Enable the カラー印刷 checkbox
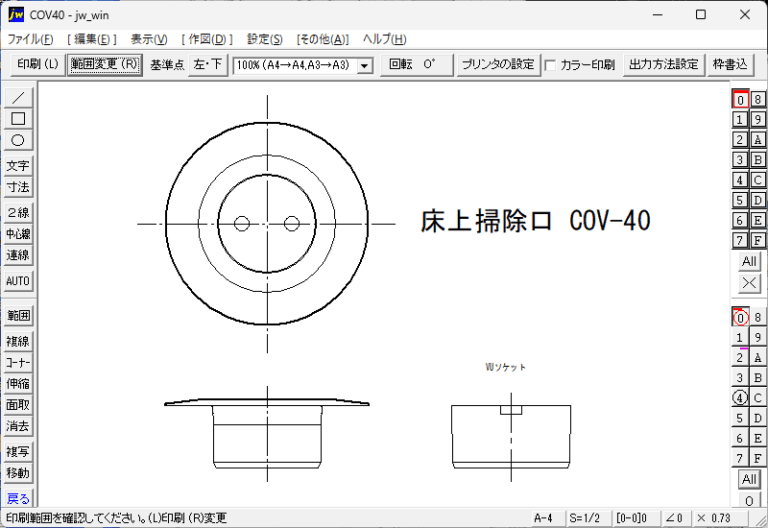Viewport: 768px width, 528px height. pyautogui.click(x=551, y=65)
